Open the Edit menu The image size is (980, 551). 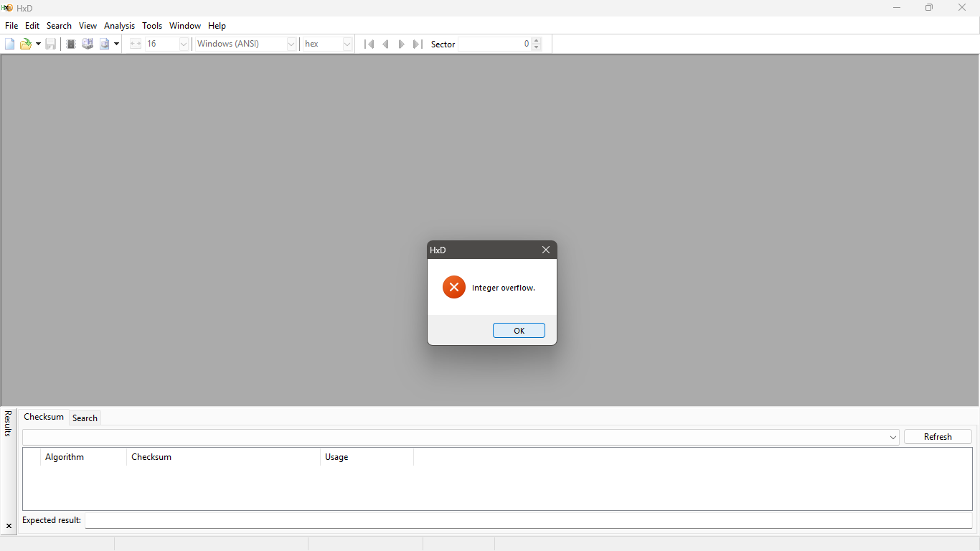tap(32, 25)
